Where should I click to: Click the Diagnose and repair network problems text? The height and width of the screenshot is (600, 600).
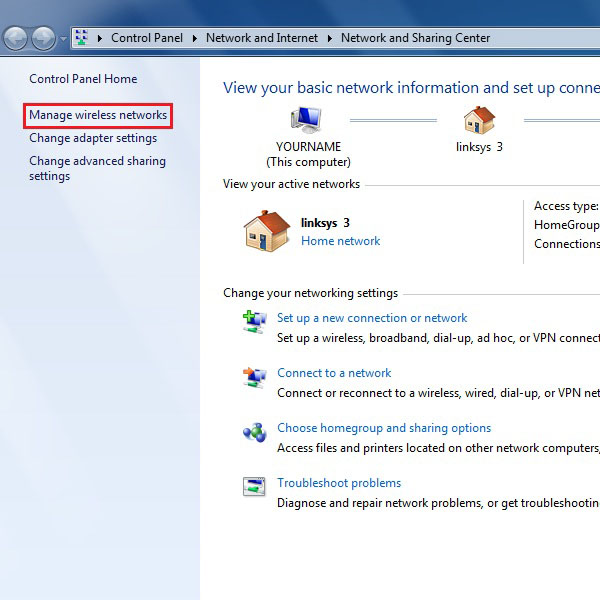pos(439,503)
